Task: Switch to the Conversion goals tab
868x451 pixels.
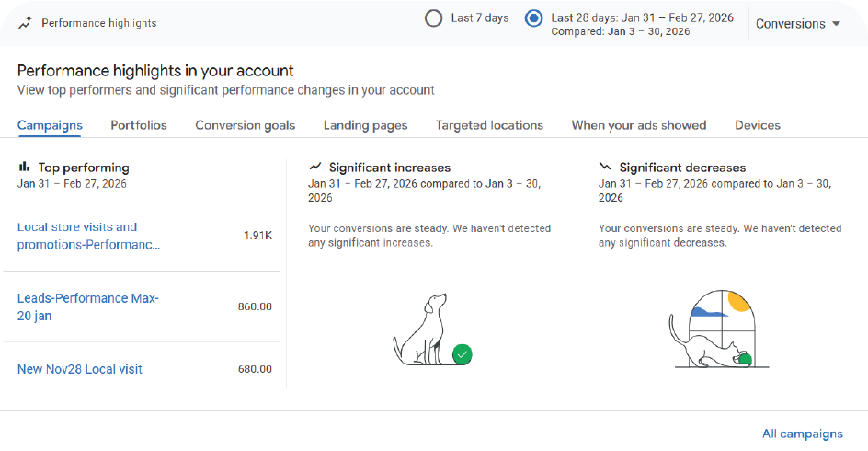Action: (x=246, y=125)
